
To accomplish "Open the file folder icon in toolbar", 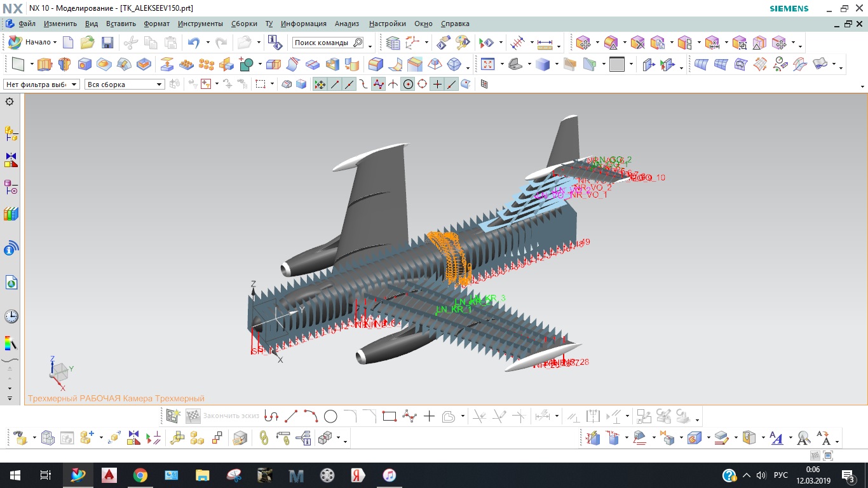I will (x=87, y=43).
